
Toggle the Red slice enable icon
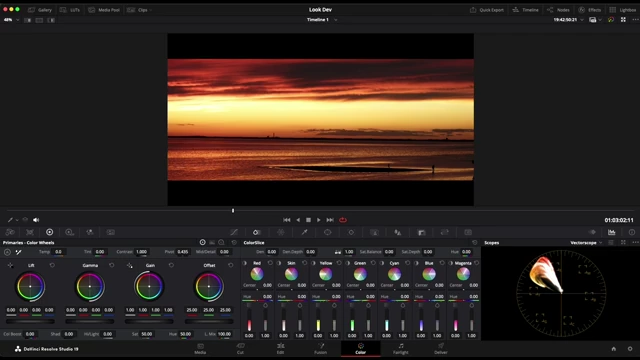click(244, 263)
